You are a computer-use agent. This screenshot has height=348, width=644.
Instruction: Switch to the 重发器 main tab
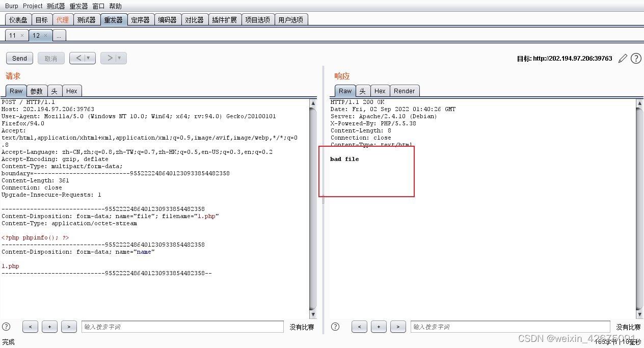tap(113, 20)
